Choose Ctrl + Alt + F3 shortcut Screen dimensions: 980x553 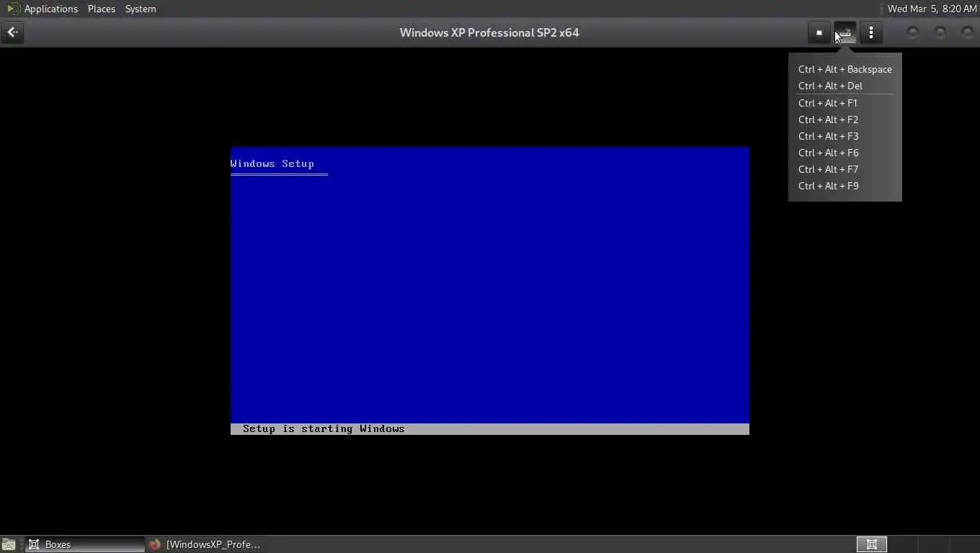coord(845,136)
